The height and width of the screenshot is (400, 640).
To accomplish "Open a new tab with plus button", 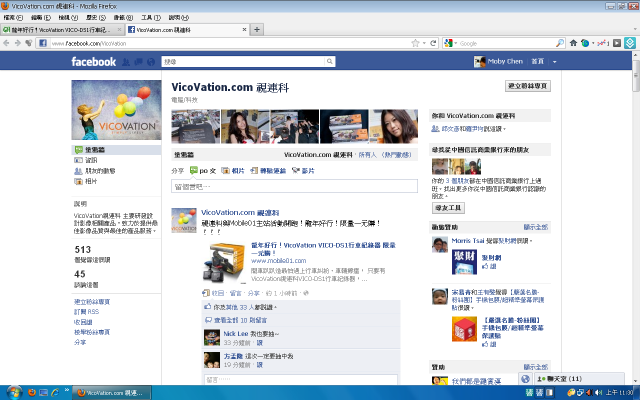I will point(257,29).
